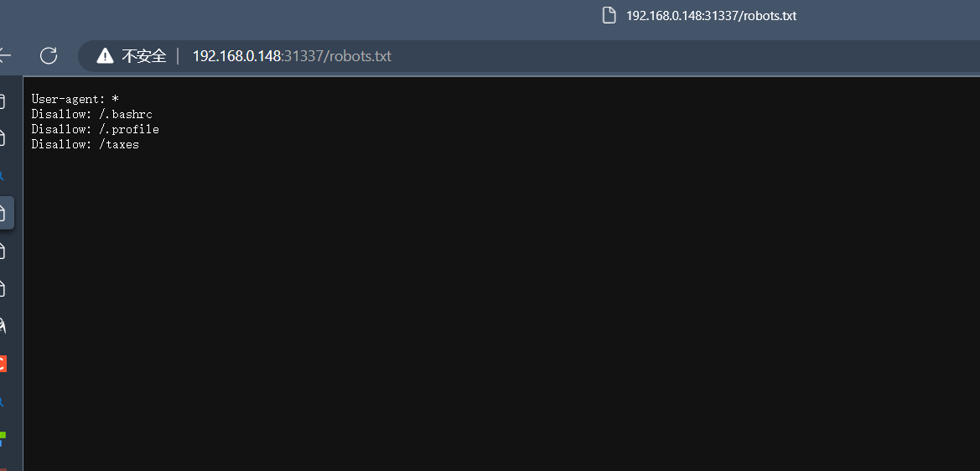Viewport: 980px width, 471px height.
Task: Reload the robots.txt page
Action: coord(49,55)
